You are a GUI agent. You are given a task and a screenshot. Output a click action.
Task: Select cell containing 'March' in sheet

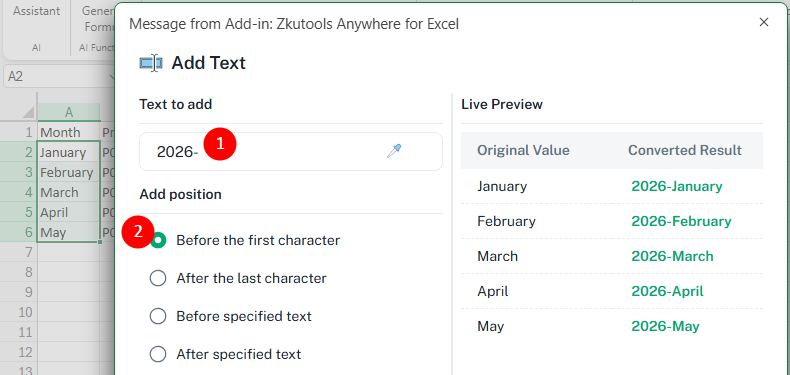coord(69,193)
